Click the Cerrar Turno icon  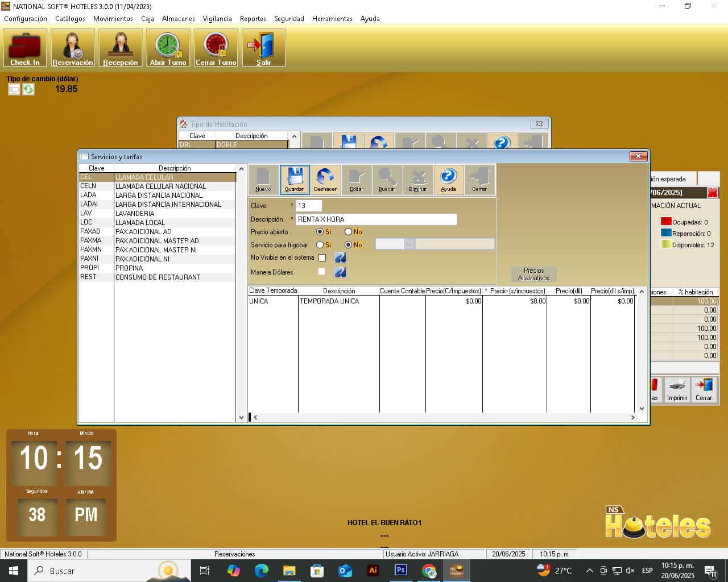pyautogui.click(x=216, y=48)
